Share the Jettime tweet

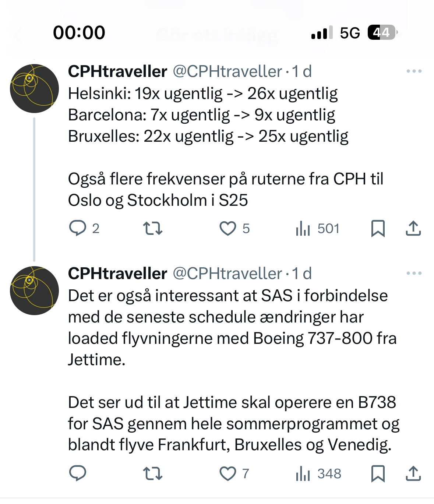[413, 473]
